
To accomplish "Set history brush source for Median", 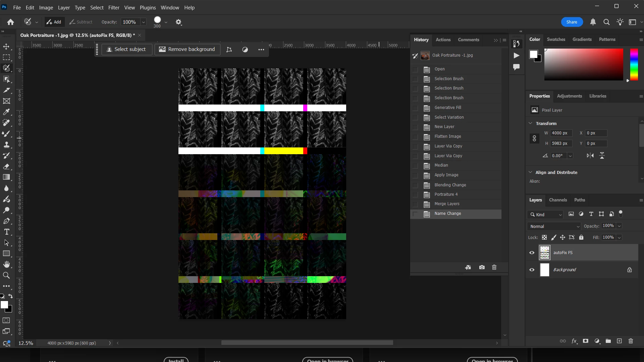I will tap(415, 166).
